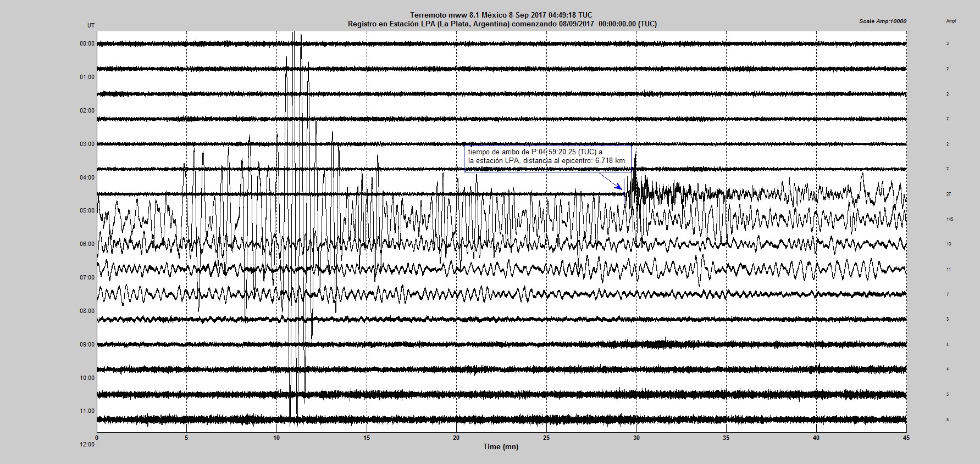Click time-axis tick label 35
Viewport: 980px width, 464px height.
(x=726, y=438)
